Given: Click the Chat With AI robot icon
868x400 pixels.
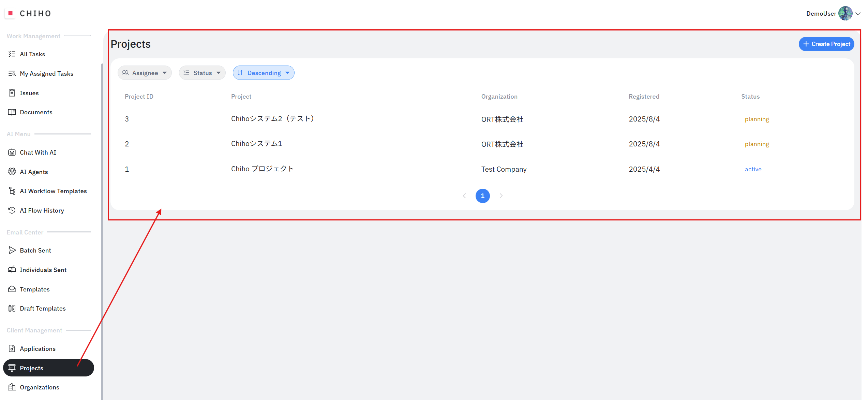Looking at the screenshot, I should click(x=12, y=152).
